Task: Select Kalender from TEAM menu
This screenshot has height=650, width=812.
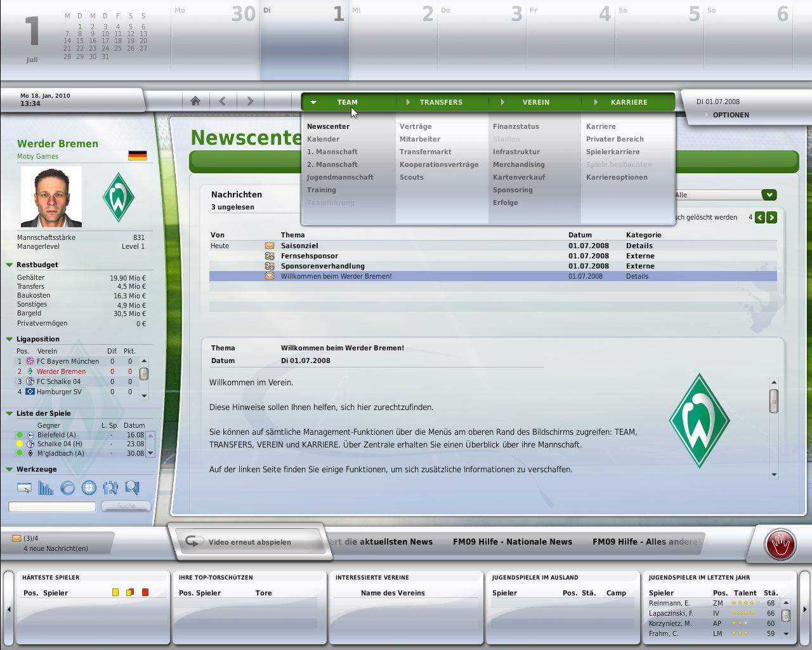Action: (323, 139)
